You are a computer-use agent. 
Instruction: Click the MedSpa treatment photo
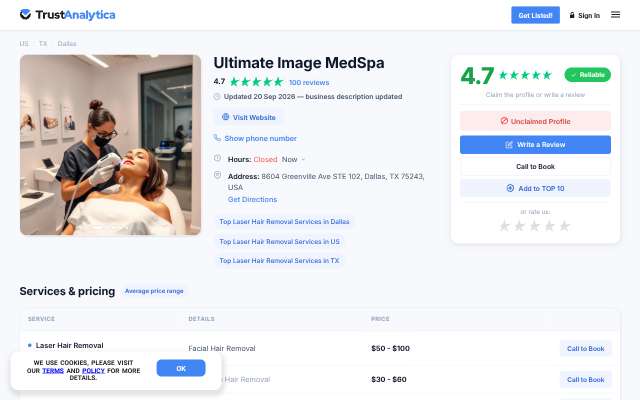pyautogui.click(x=110, y=145)
